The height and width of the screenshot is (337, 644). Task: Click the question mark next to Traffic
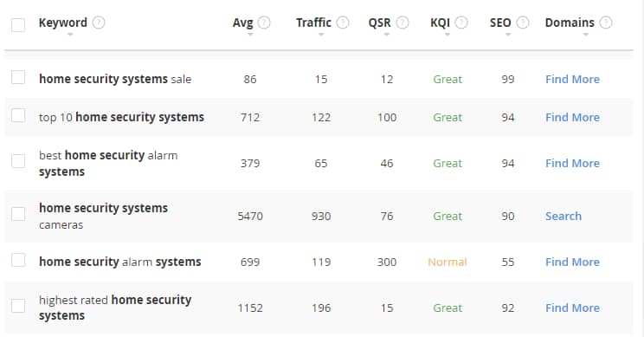click(x=343, y=23)
